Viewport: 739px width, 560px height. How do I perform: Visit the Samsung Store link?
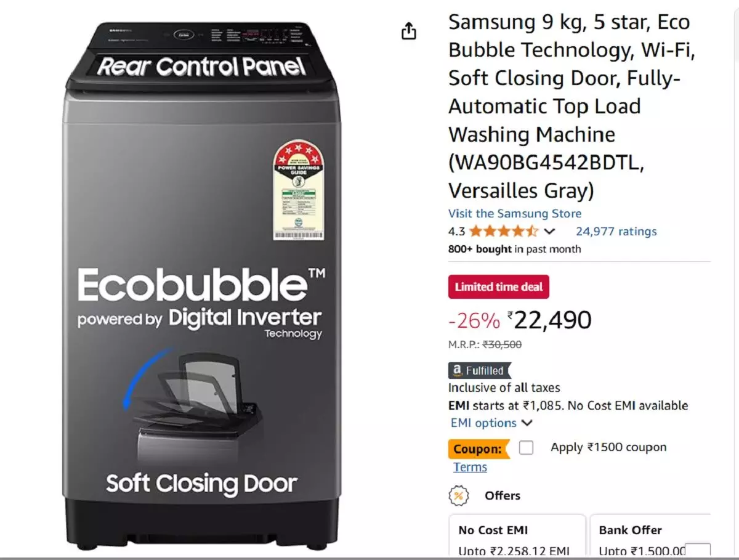pos(515,214)
